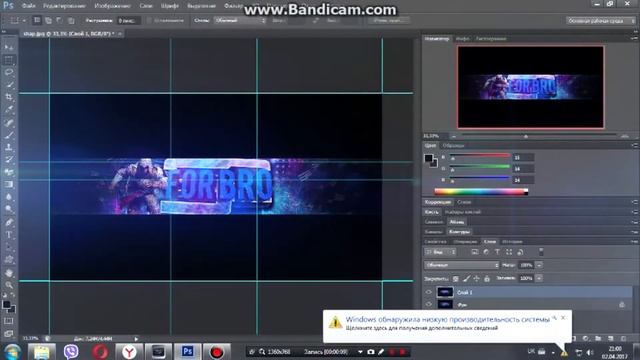The height and width of the screenshot is (360, 640).
Task: Select the Zoom tool in toolbox
Action: tap(9, 285)
